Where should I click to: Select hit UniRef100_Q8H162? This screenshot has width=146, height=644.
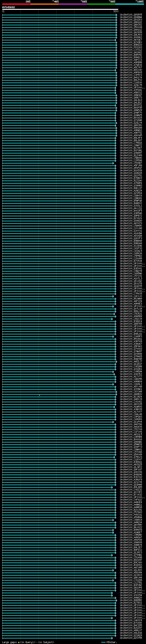pos(131,22)
